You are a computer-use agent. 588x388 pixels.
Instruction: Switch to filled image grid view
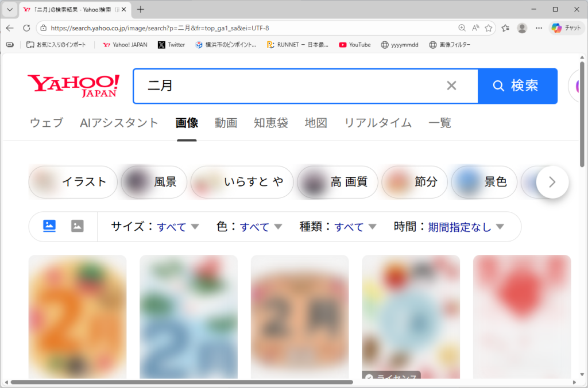coord(50,226)
